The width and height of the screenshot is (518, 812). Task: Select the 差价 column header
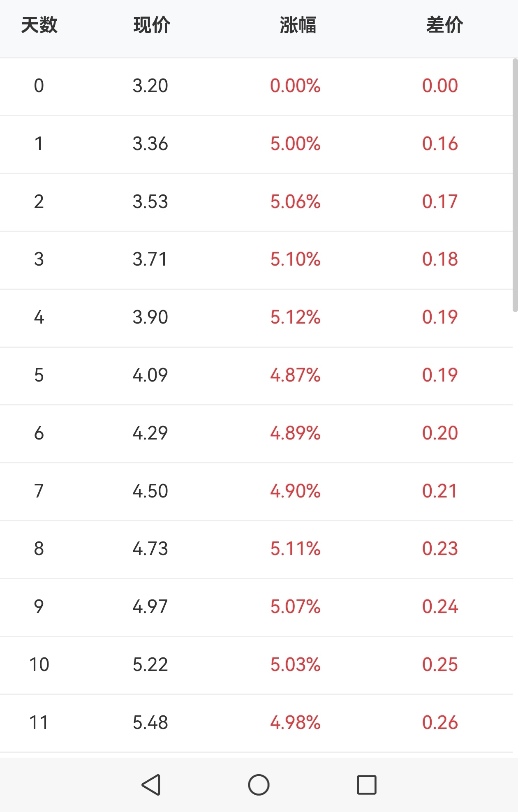pyautogui.click(x=444, y=25)
